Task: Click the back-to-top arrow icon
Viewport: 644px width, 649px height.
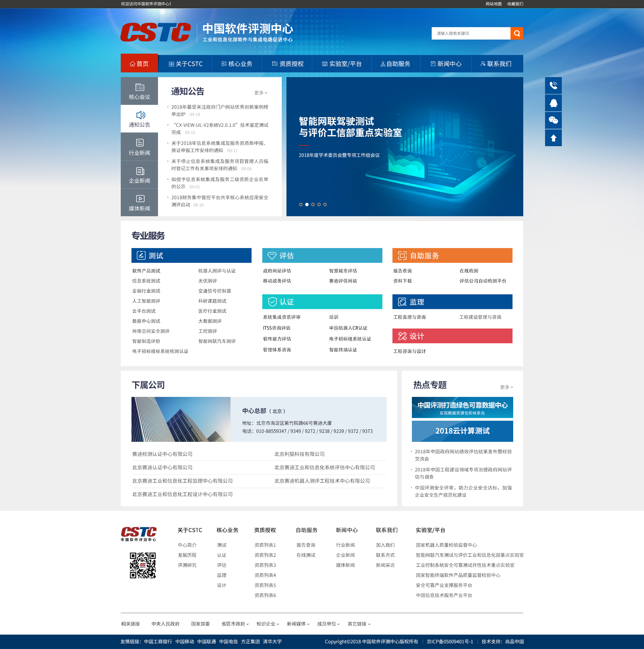Action: coord(553,138)
